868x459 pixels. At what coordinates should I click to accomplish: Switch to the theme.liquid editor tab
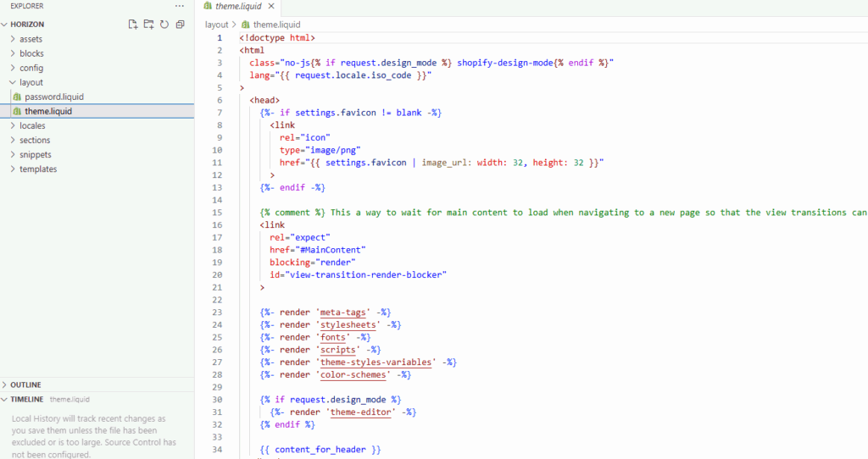pos(238,6)
